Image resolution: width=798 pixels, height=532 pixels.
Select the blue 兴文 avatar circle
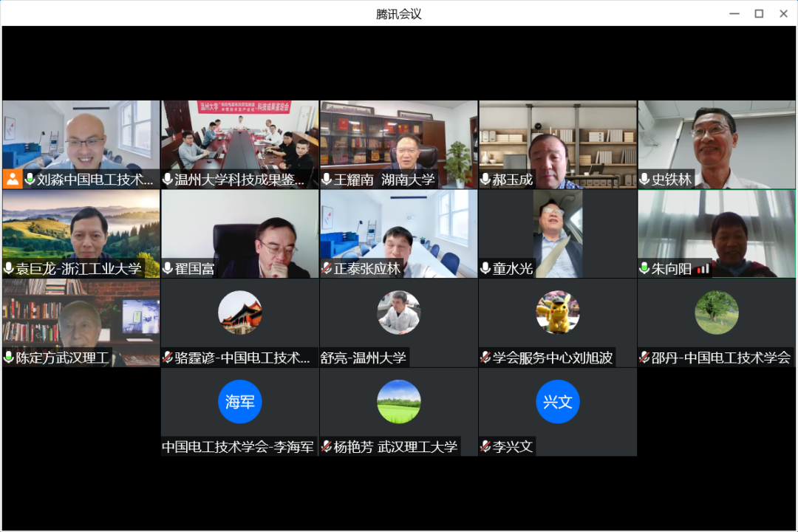558,402
